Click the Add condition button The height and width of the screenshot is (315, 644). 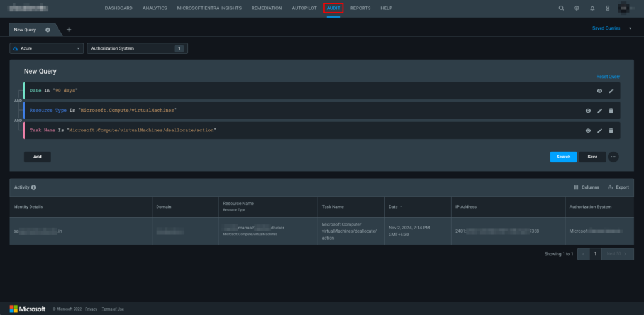pos(37,157)
